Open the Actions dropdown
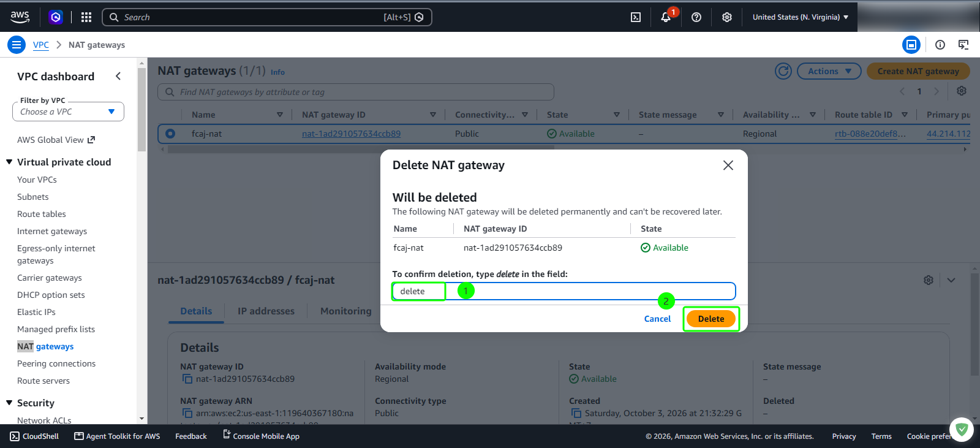This screenshot has width=980, height=448. [x=829, y=71]
